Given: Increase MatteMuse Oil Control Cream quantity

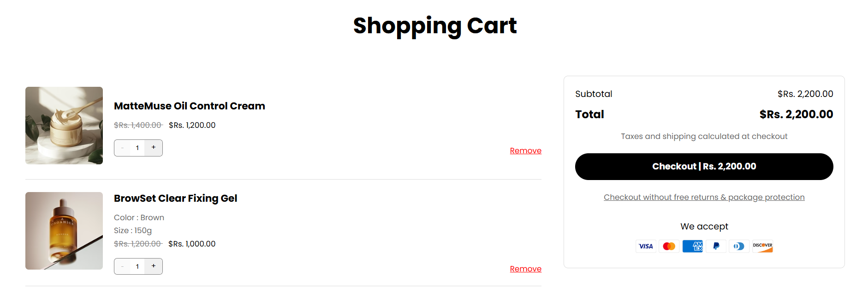Looking at the screenshot, I should click(x=154, y=148).
